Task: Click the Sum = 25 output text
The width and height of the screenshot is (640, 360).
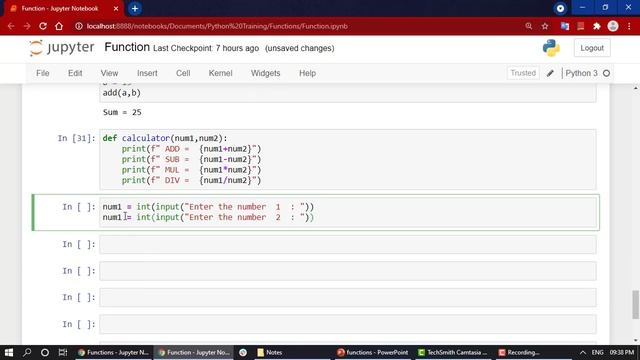Action: coord(122,112)
